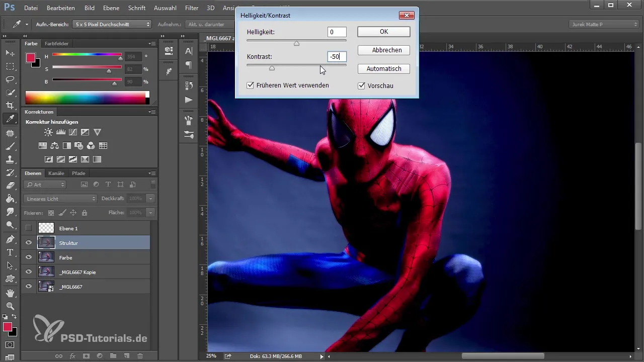
Task: Pick a color from the spectrum ramp
Action: (86, 98)
